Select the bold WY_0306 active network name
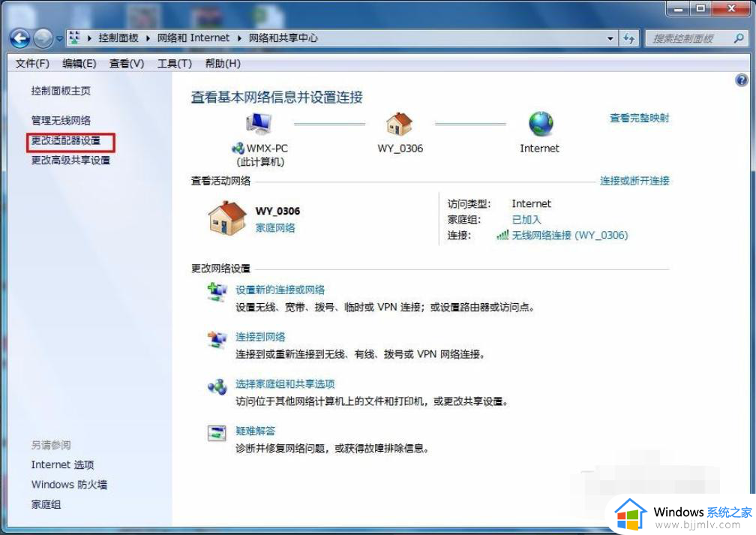This screenshot has height=535, width=756. (x=277, y=211)
